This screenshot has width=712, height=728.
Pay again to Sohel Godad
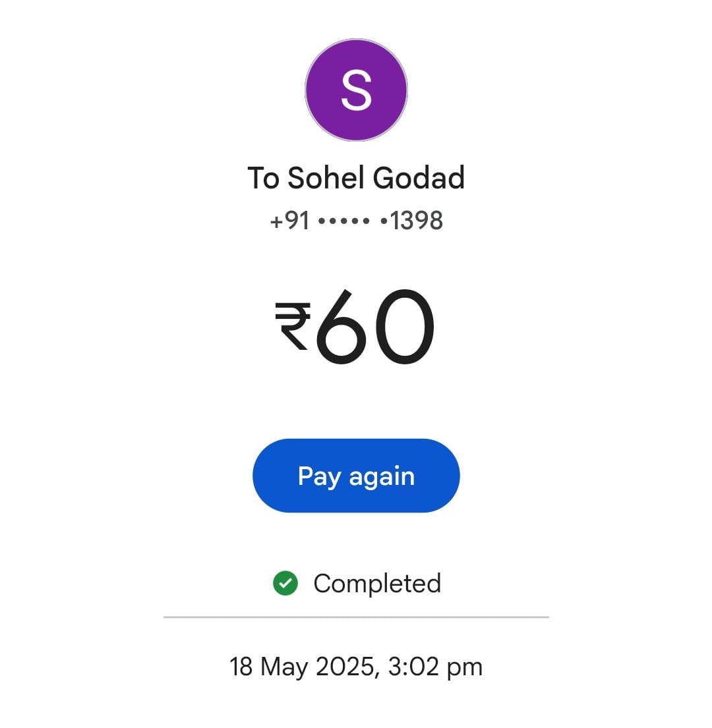point(356,476)
